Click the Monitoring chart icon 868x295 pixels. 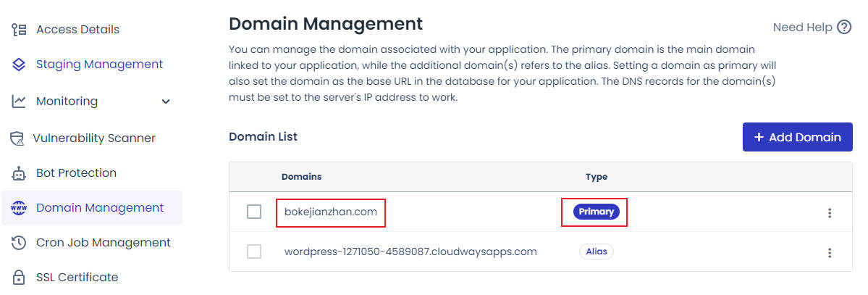(x=20, y=101)
